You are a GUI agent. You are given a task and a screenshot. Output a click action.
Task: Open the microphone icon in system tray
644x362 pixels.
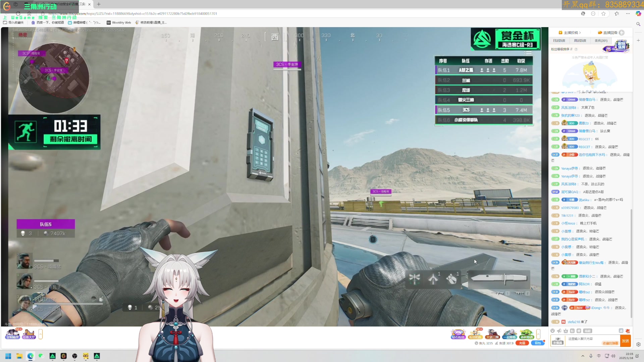coord(591,356)
